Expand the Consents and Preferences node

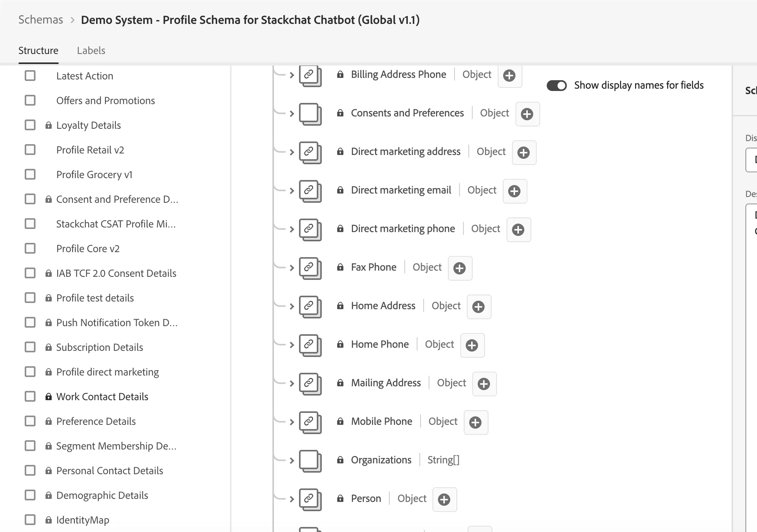click(x=292, y=113)
